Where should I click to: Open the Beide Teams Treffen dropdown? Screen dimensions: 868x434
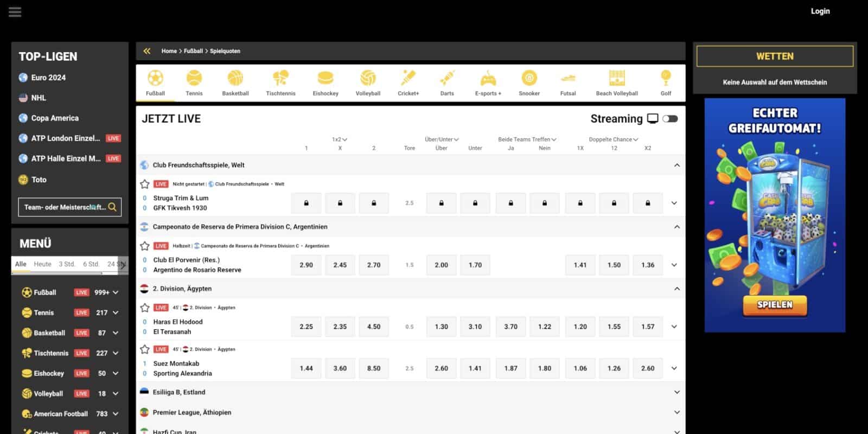click(x=527, y=139)
